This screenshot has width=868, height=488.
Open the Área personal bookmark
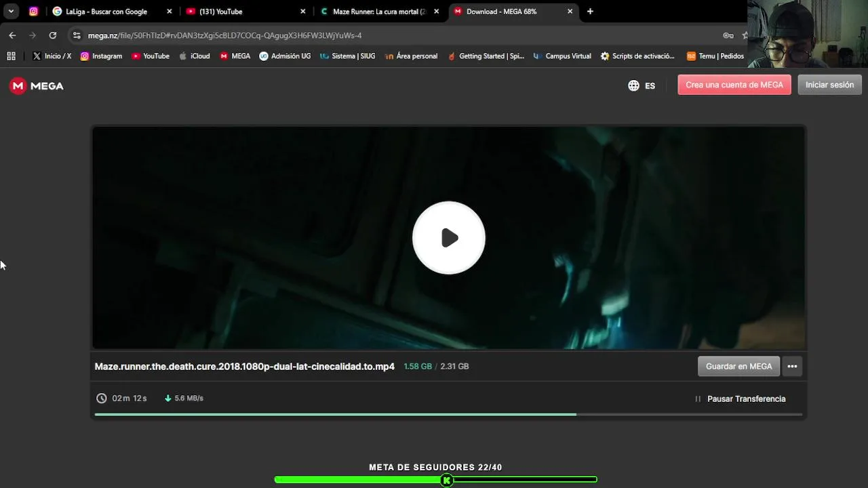[411, 56]
